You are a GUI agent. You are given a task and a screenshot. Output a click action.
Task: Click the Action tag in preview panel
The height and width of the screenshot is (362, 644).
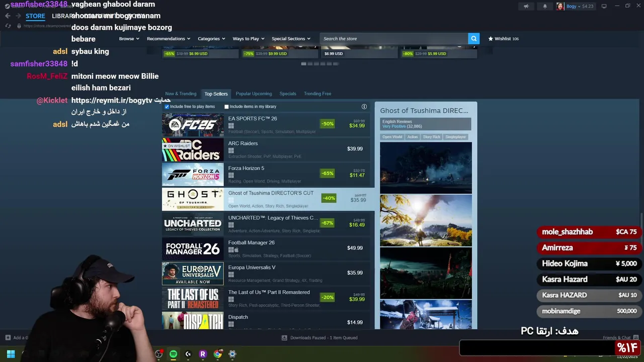pos(413,137)
